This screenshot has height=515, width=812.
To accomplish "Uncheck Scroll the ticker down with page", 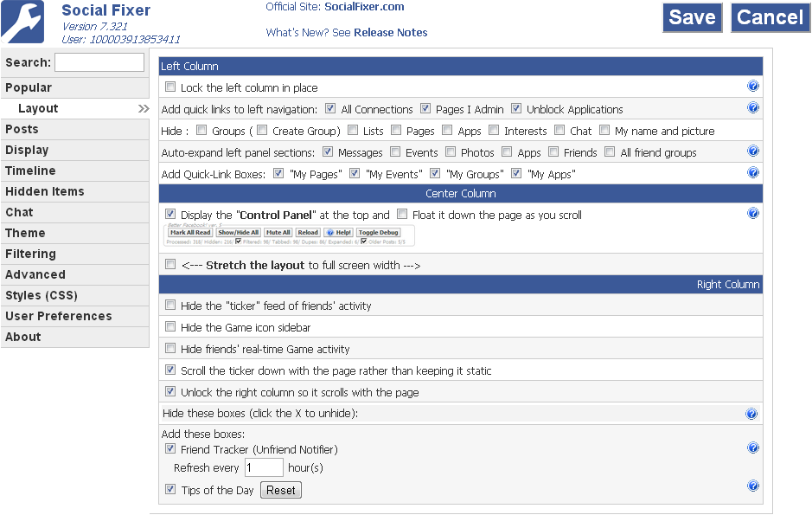I will click(x=169, y=370).
